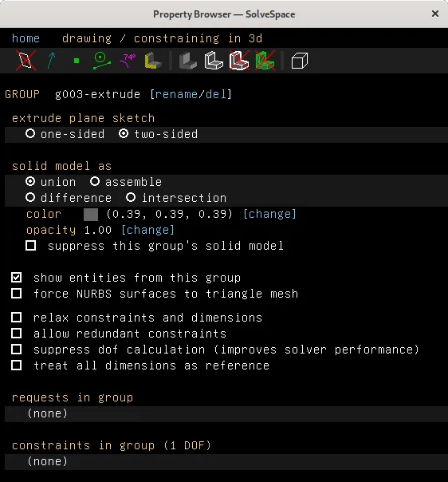This screenshot has width=448, height=482.
Task: Toggle crossed-out green triangle mesh icon
Action: 265,61
